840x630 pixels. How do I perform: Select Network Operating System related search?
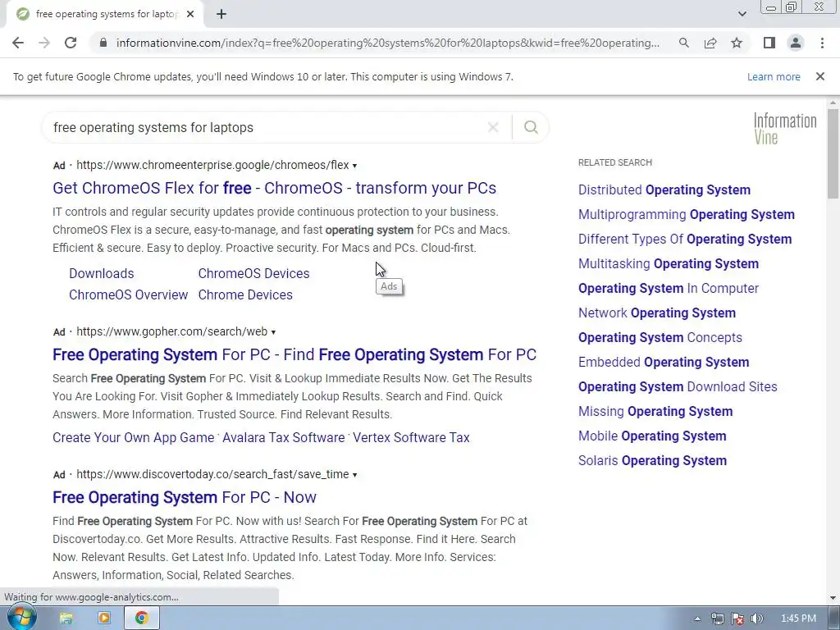657,313
